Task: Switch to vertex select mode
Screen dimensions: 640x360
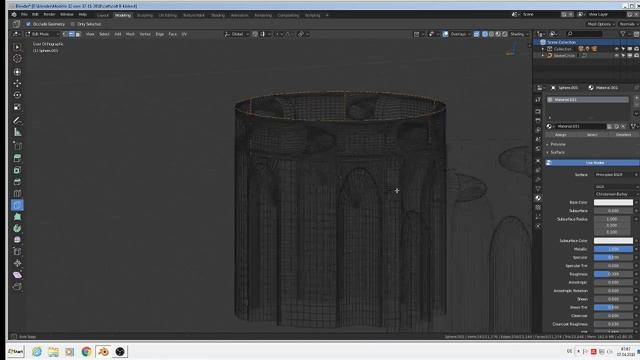Action: [x=65, y=34]
